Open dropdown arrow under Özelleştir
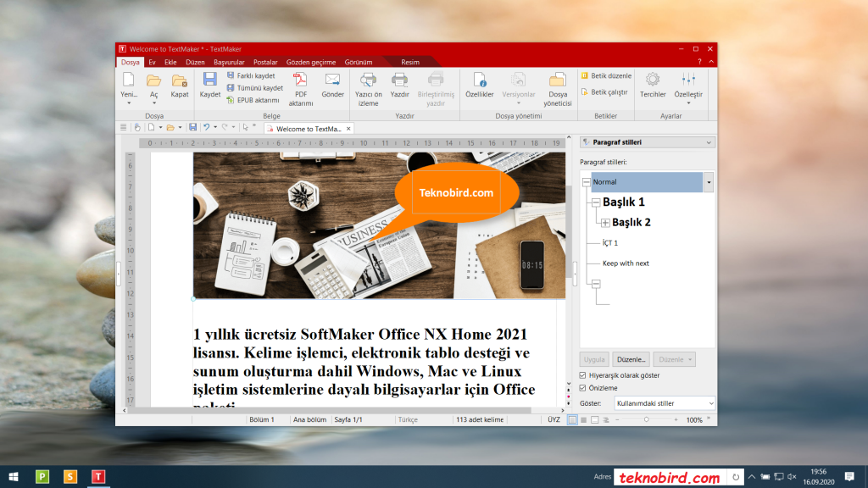 point(688,103)
